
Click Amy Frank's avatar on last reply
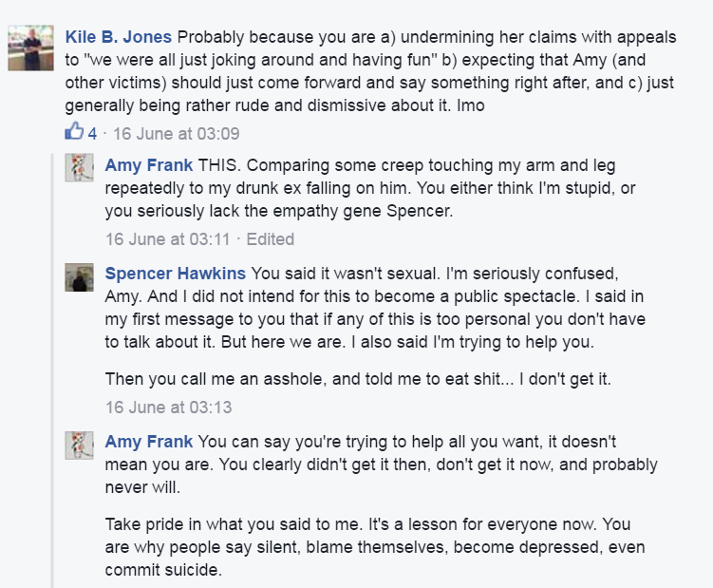pos(79,446)
